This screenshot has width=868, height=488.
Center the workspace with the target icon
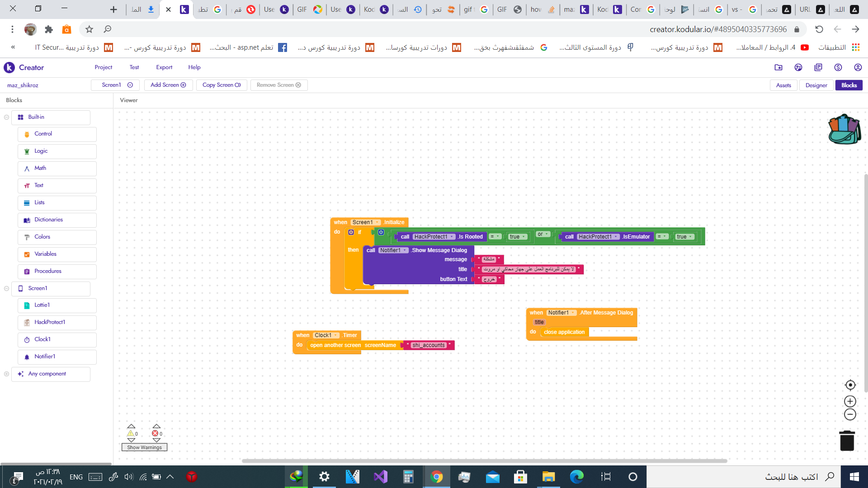click(x=850, y=385)
